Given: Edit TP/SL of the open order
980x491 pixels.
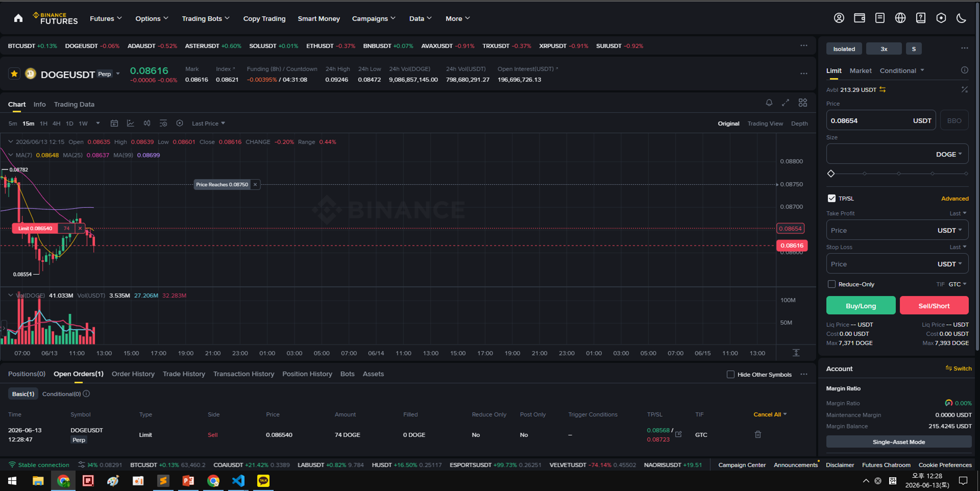Looking at the screenshot, I should tap(678, 434).
